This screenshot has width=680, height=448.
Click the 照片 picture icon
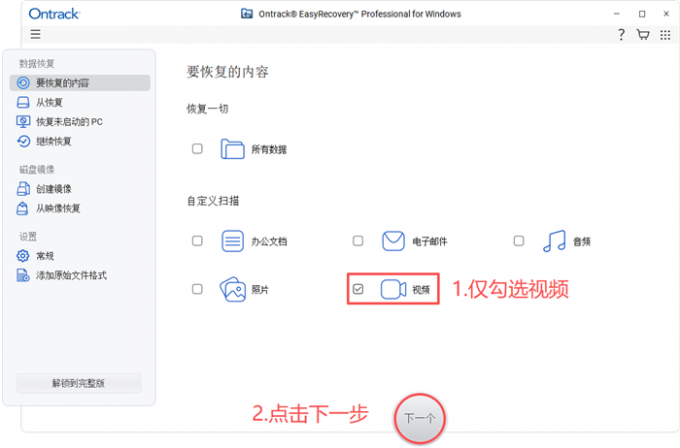pyautogui.click(x=233, y=289)
